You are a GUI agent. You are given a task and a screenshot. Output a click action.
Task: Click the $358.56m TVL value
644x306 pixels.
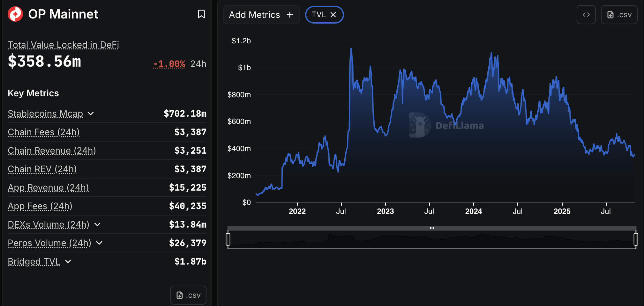[44, 61]
